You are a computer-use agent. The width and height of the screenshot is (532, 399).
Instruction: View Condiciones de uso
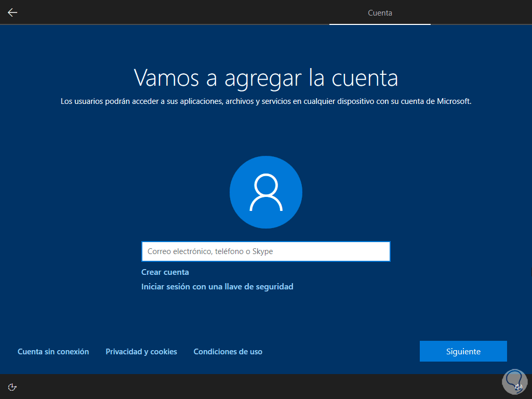(x=228, y=351)
